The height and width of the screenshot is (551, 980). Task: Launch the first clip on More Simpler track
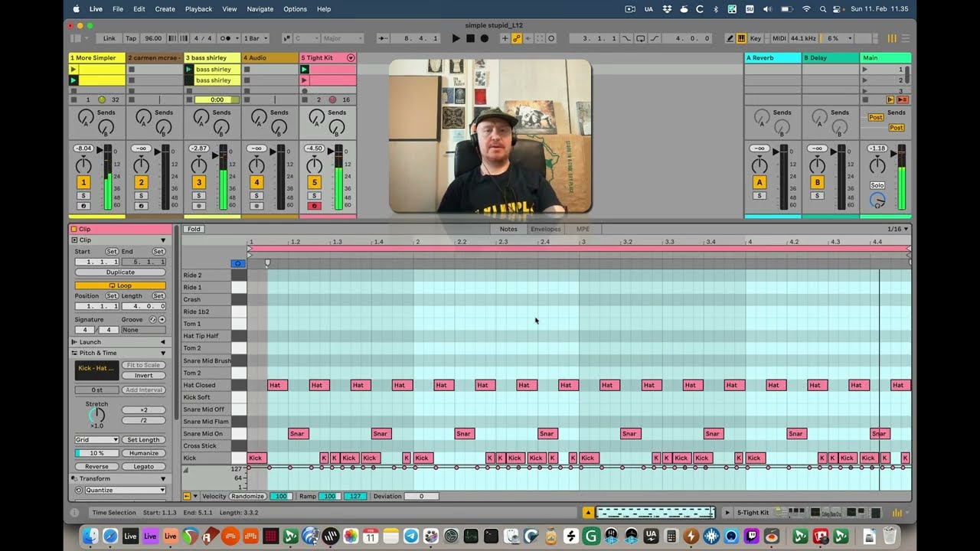tap(74, 69)
